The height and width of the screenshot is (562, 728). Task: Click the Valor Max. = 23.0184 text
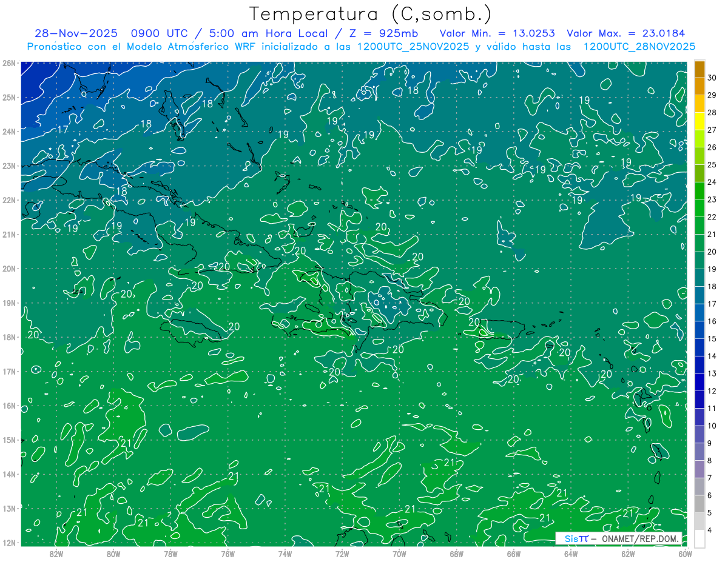(625, 33)
